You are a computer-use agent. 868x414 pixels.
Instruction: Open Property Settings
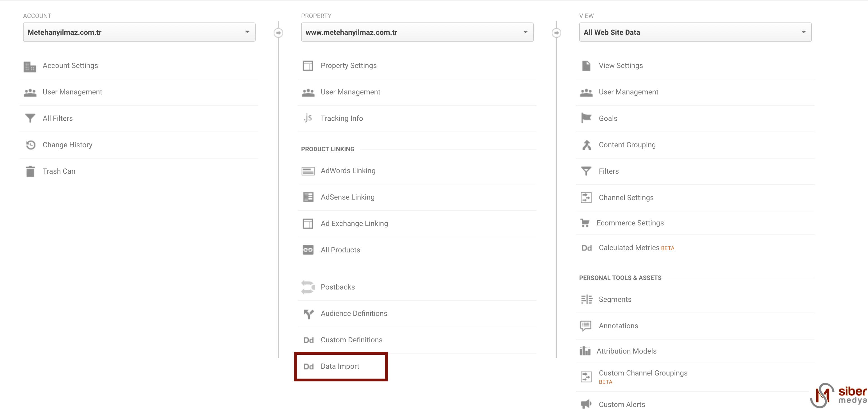pos(348,66)
